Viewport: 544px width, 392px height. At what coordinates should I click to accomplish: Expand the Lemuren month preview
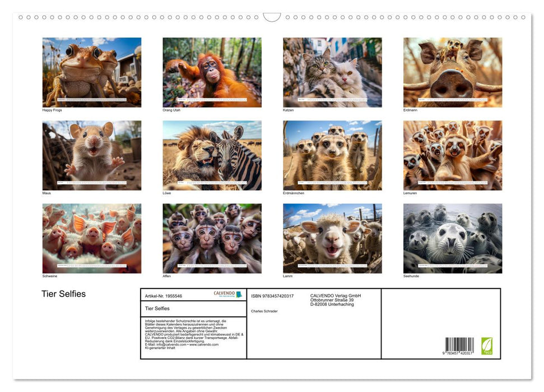[x=453, y=155]
